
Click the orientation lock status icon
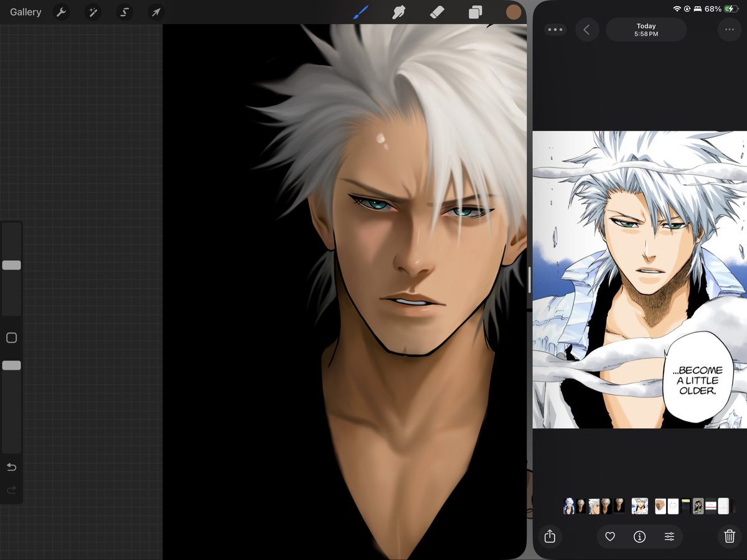pyautogui.click(x=687, y=9)
